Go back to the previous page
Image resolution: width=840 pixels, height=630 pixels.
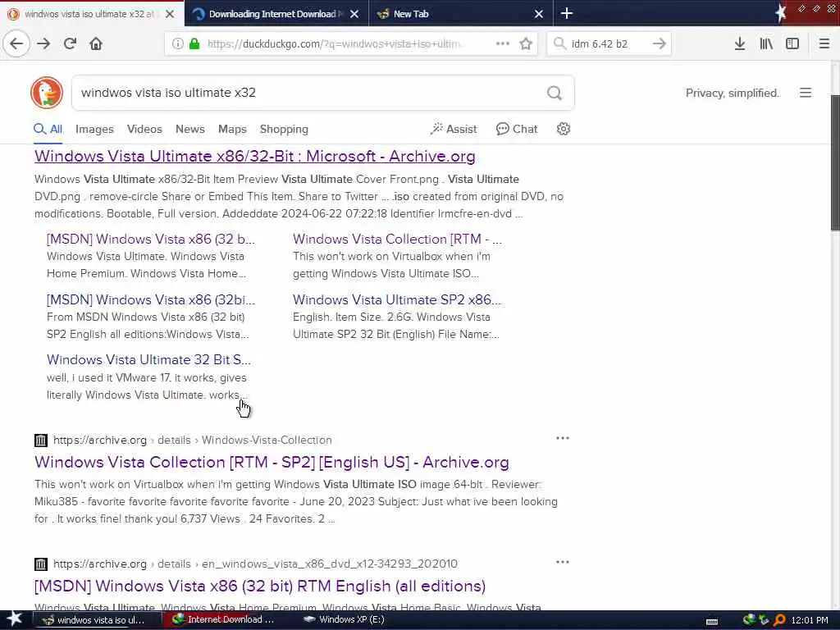tap(16, 43)
